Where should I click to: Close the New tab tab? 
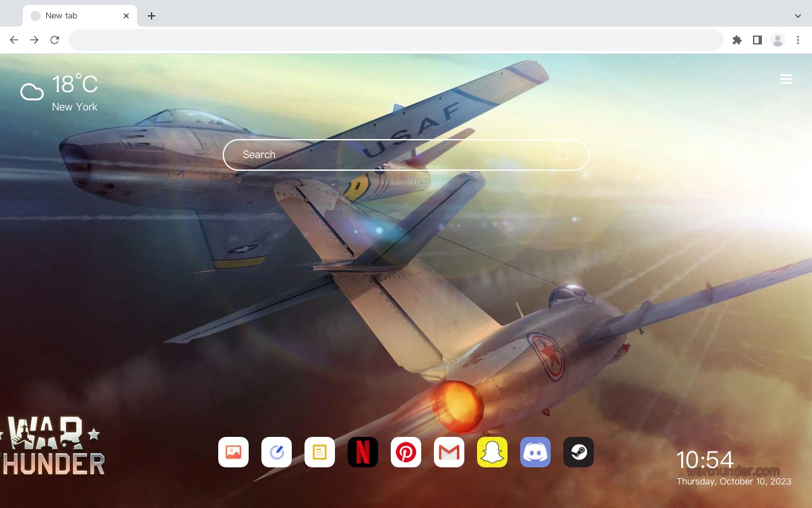(126, 16)
